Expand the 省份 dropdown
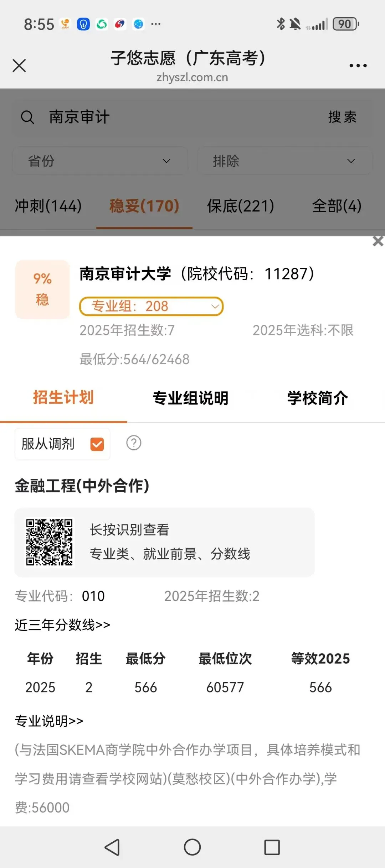The width and height of the screenshot is (385, 868). [100, 161]
